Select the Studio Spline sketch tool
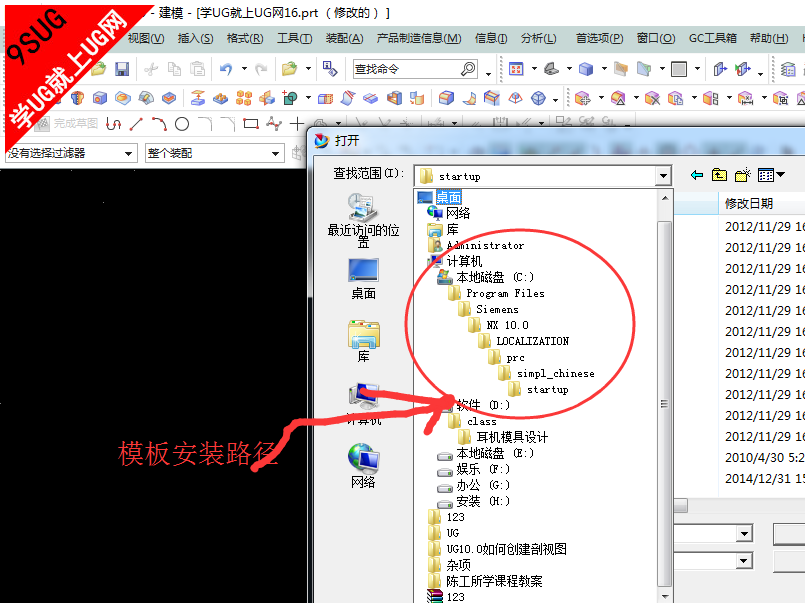805x603 pixels. [274, 124]
